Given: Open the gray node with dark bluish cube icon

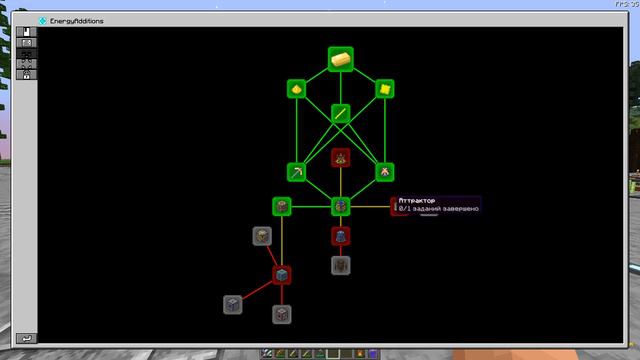Looking at the screenshot, I should (233, 304).
